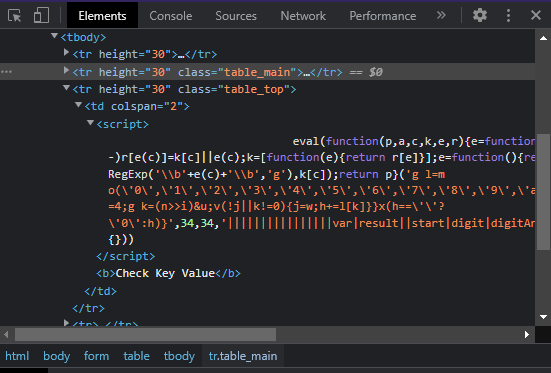Click the vertical scrollbar thumb
This screenshot has width=551, height=373.
[x=543, y=192]
